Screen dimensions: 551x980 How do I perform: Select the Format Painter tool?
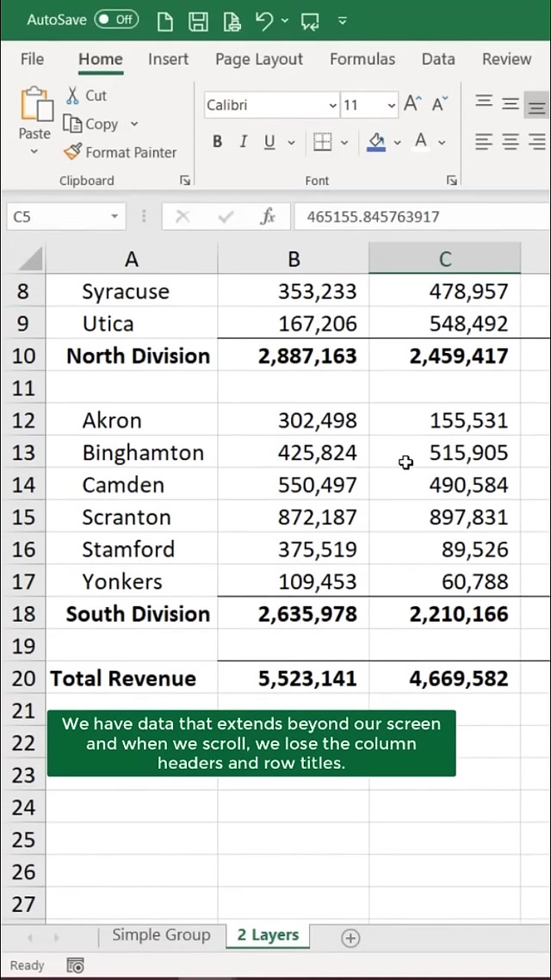120,152
